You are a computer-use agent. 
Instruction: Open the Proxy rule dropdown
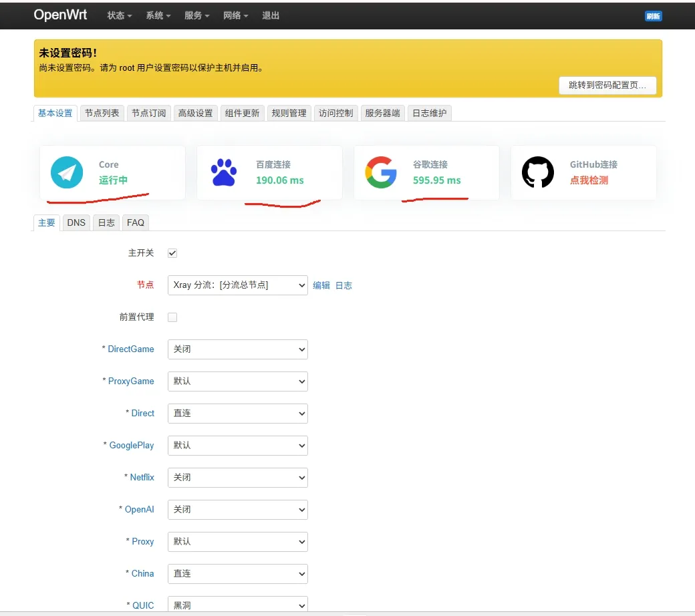coord(238,542)
